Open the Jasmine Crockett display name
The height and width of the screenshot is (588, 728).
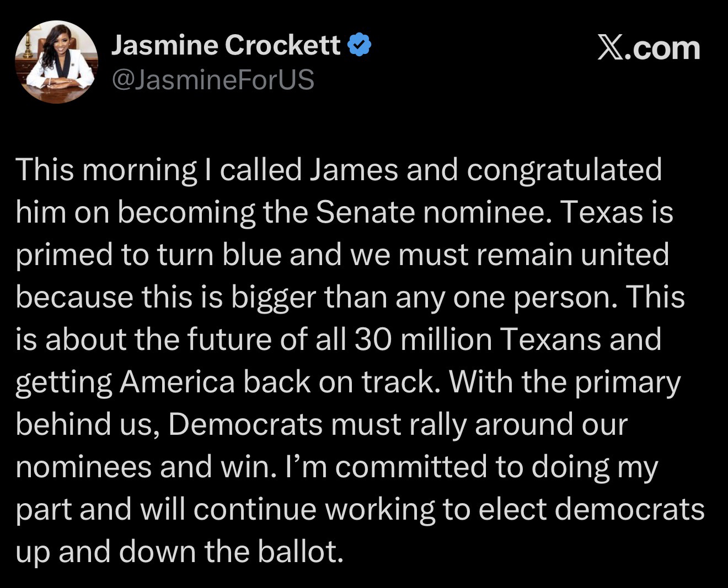(226, 45)
